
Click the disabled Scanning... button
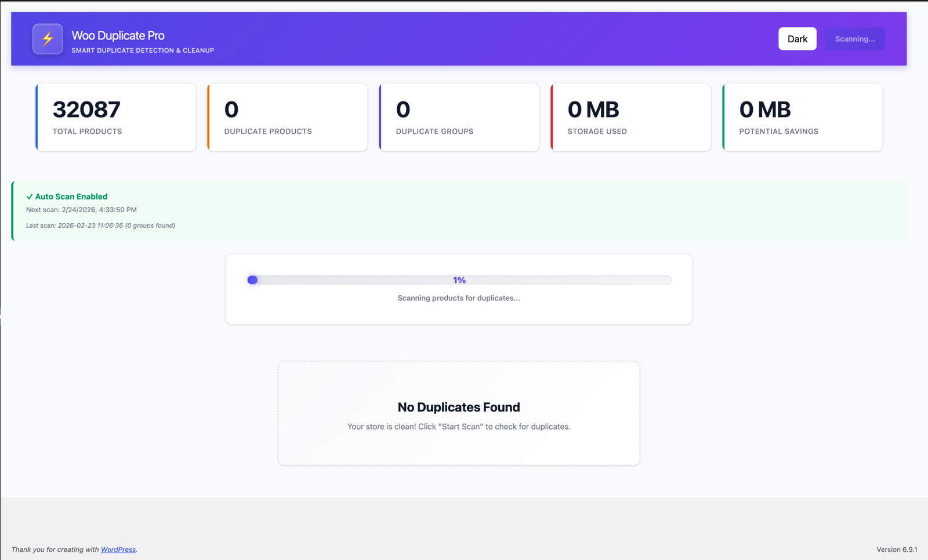(854, 39)
